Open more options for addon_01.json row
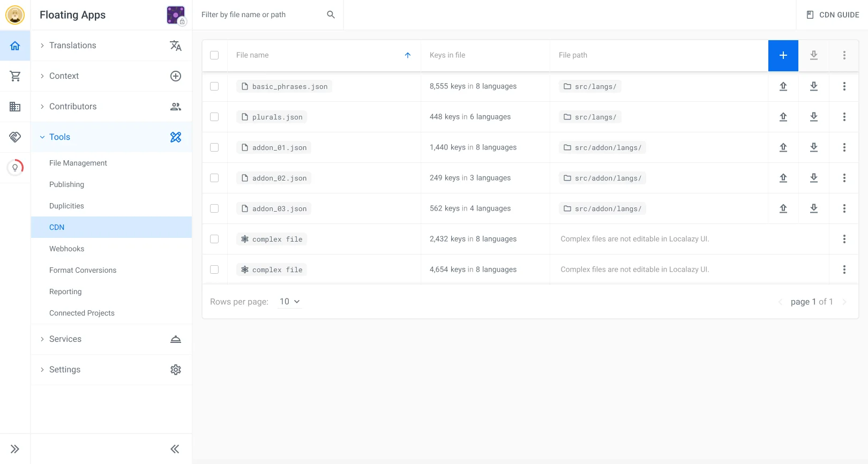868x464 pixels. [x=844, y=147]
